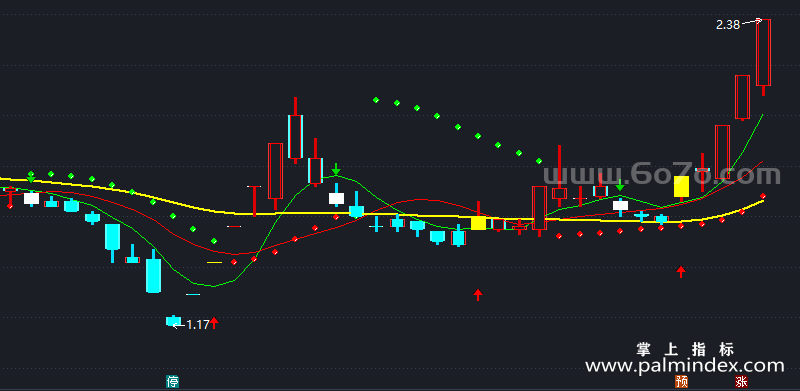Click the teal 停 marker icon
This screenshot has height=391, width=800.
click(173, 381)
